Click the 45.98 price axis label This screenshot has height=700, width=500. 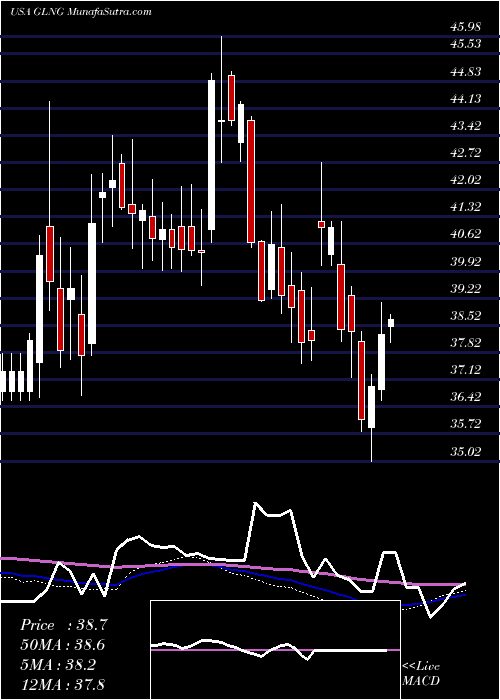click(465, 27)
